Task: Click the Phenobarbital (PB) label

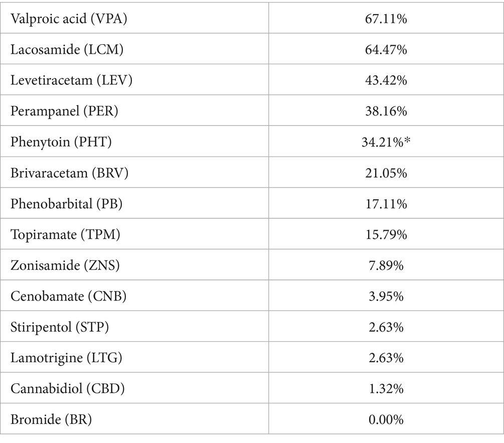Action: 67,204
